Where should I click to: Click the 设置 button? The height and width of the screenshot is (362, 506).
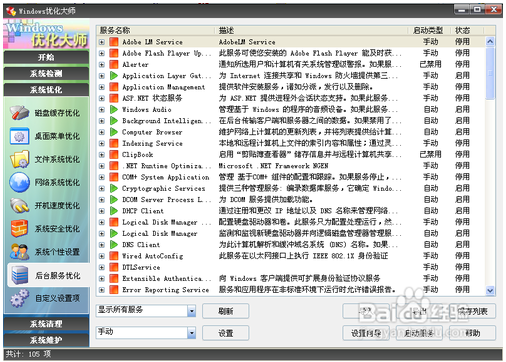226,333
